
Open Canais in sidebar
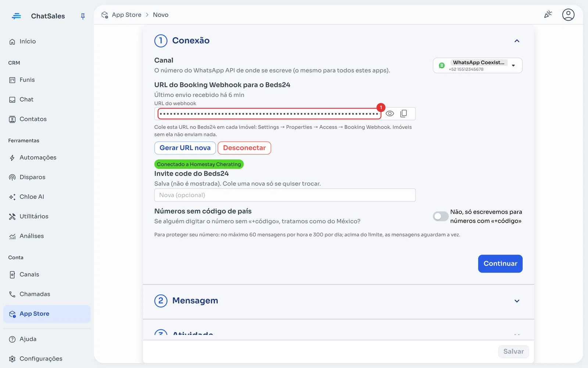click(47, 275)
